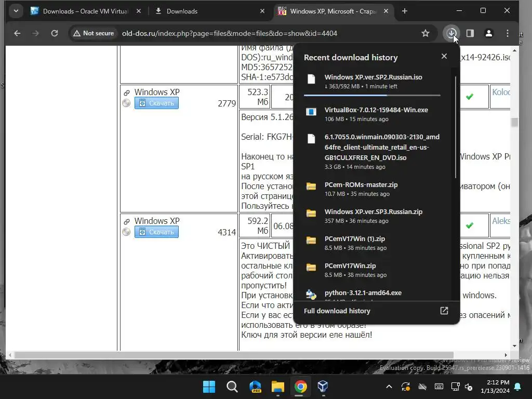Screen dimensions: 532x399
Task: Click the page vertical scrollbar thumb
Action: coord(515,122)
